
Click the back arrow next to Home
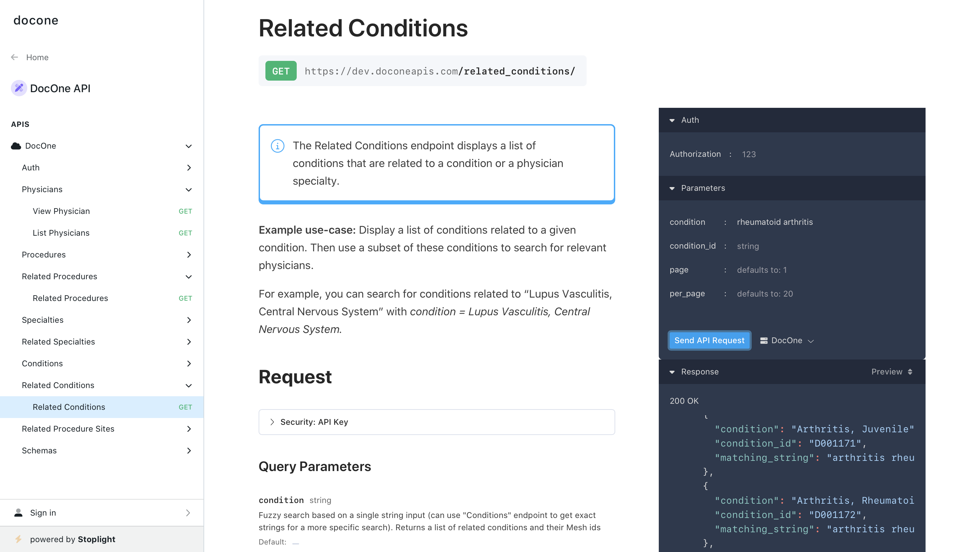(14, 57)
